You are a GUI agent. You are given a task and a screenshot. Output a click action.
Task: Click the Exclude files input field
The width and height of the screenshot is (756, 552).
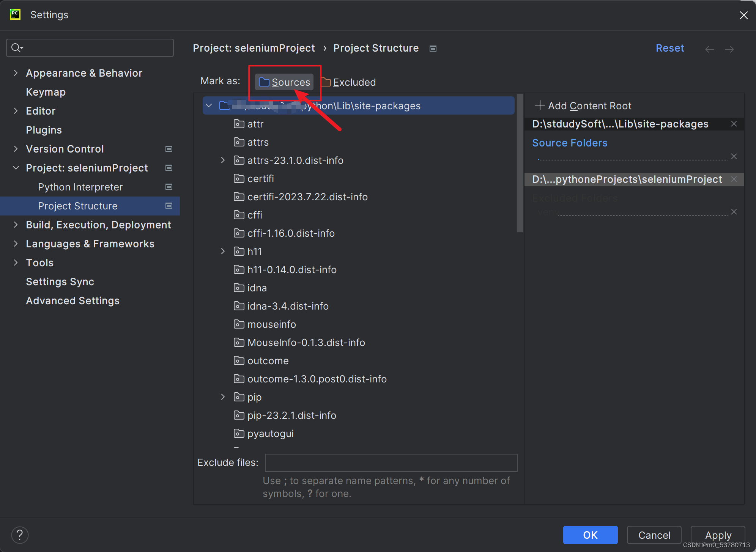coord(391,462)
